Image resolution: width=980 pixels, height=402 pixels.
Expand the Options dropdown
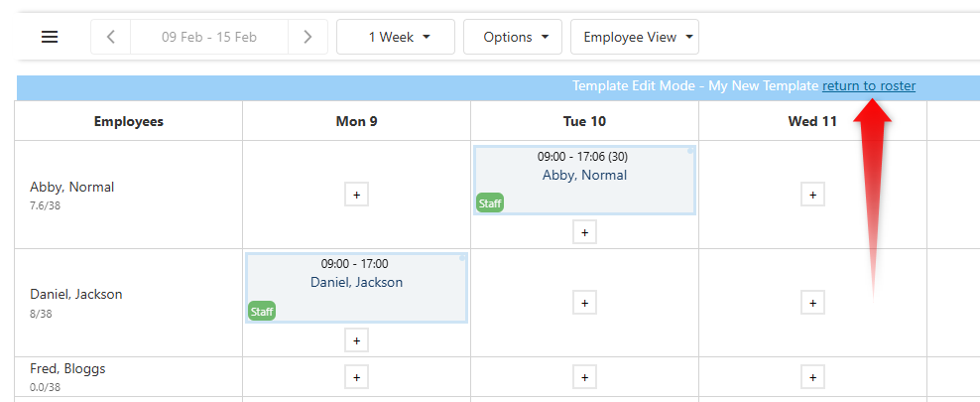click(x=513, y=37)
